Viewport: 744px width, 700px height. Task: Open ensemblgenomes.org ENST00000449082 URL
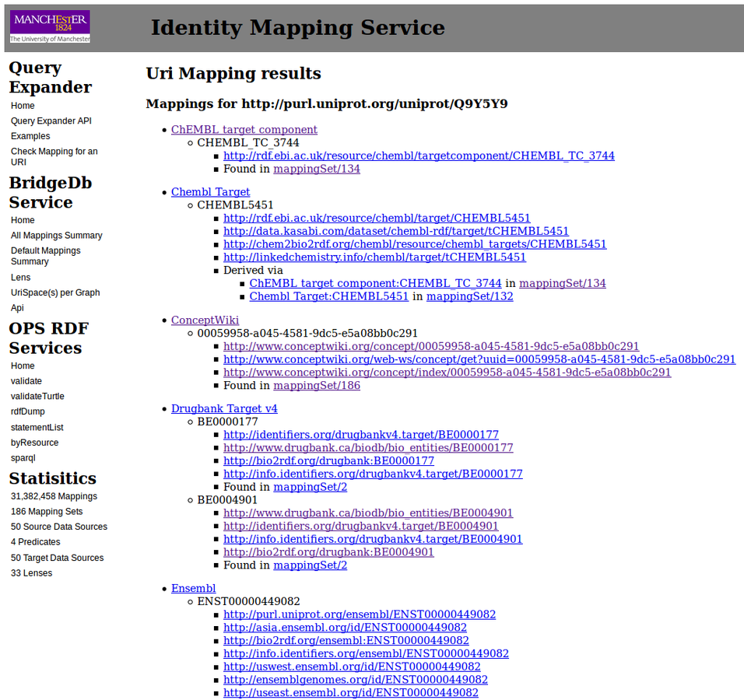coord(356,679)
